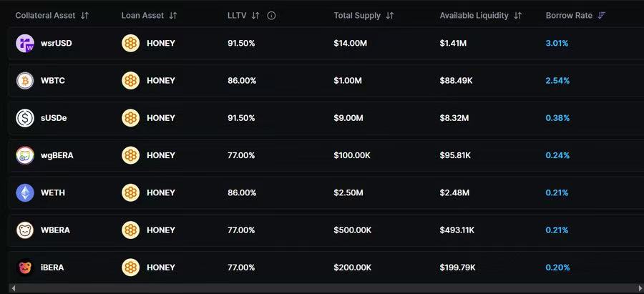
Task: Toggle Borrow Rate sort order
Action: coord(602,15)
